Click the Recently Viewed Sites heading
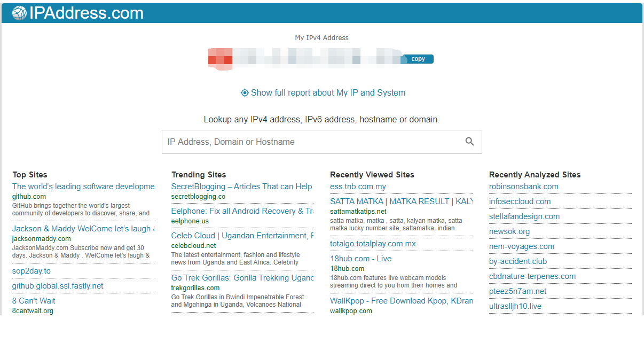 click(x=372, y=175)
